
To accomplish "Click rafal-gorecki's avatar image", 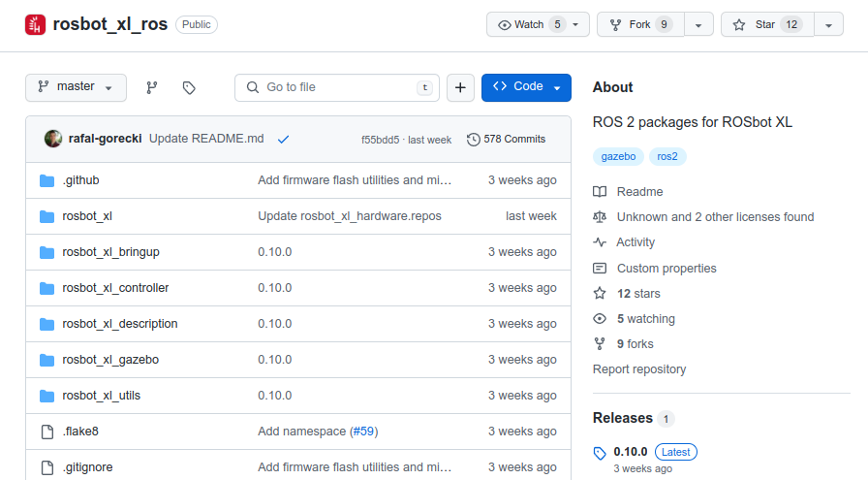I will pyautogui.click(x=53, y=139).
